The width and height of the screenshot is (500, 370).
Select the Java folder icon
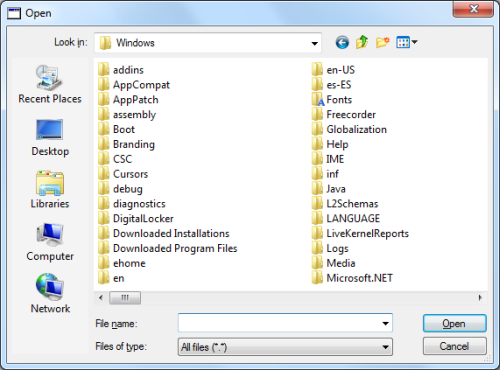pyautogui.click(x=317, y=189)
